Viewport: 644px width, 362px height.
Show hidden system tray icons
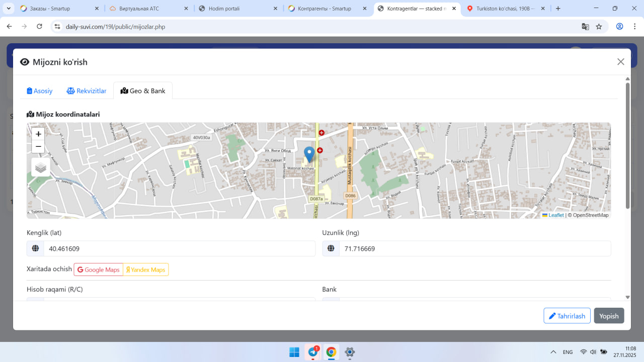(x=553, y=352)
